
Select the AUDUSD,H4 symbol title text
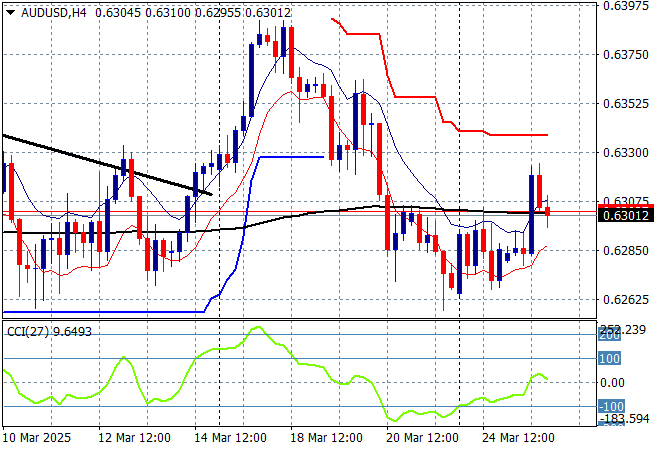coord(53,13)
